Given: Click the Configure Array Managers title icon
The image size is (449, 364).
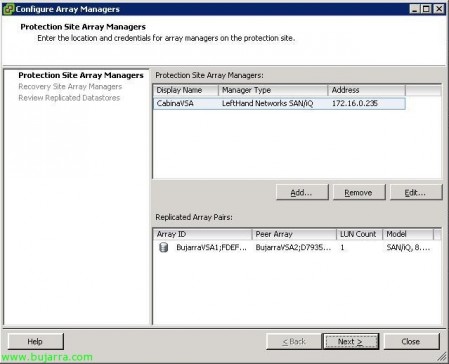Looking at the screenshot, I should point(8,9).
